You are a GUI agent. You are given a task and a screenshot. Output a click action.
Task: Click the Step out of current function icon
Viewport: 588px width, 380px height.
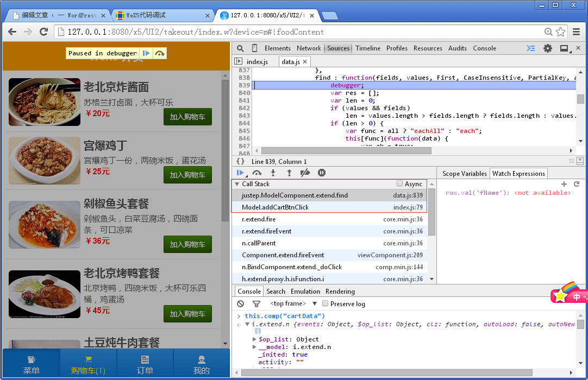click(x=289, y=172)
